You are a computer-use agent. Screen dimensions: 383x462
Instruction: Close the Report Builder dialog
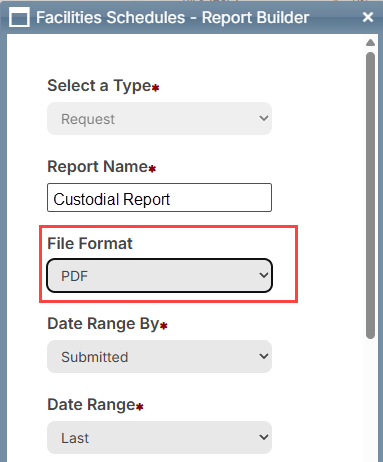(368, 17)
